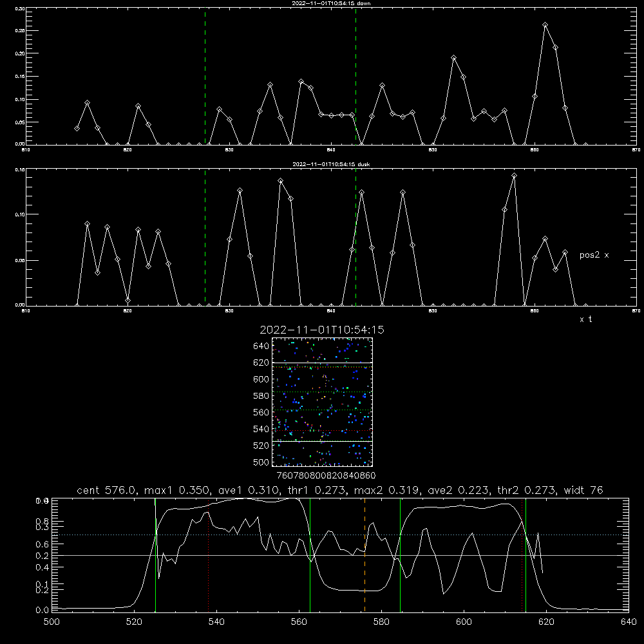The width and height of the screenshot is (644, 644).
Task: Click the x-axis number strip under center image
Action: click(326, 475)
